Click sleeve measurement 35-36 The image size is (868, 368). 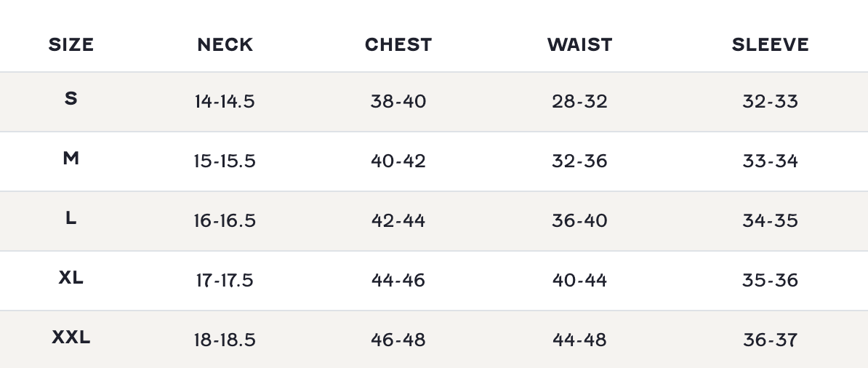pyautogui.click(x=770, y=280)
